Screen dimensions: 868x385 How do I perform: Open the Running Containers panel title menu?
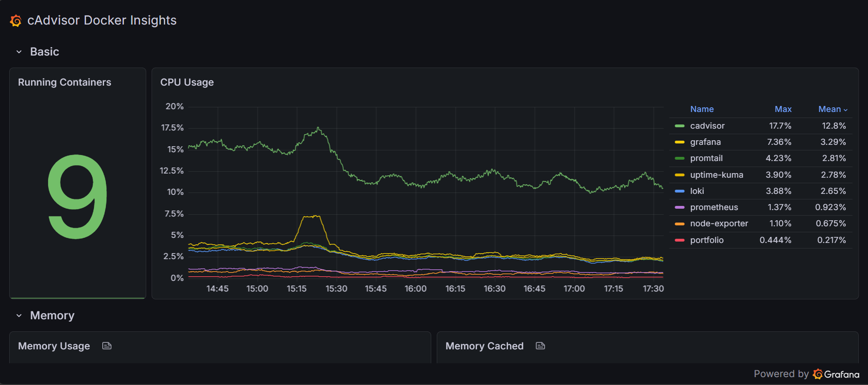pyautogui.click(x=64, y=82)
